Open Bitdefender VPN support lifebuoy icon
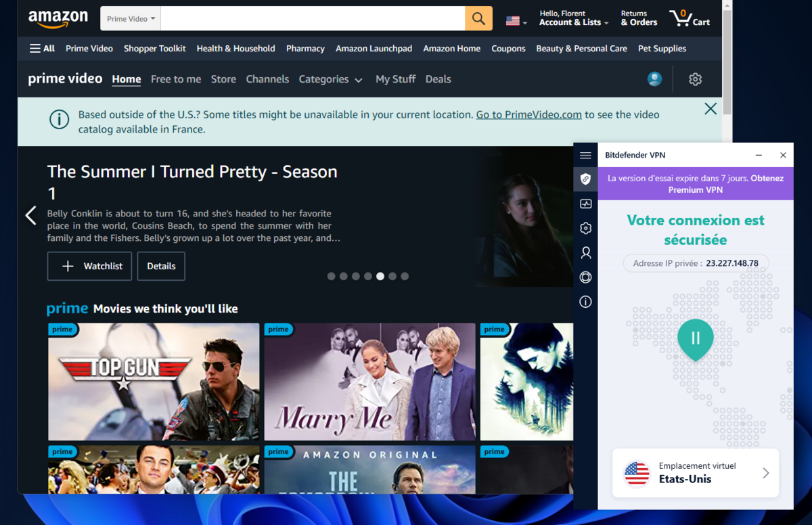 pyautogui.click(x=586, y=277)
